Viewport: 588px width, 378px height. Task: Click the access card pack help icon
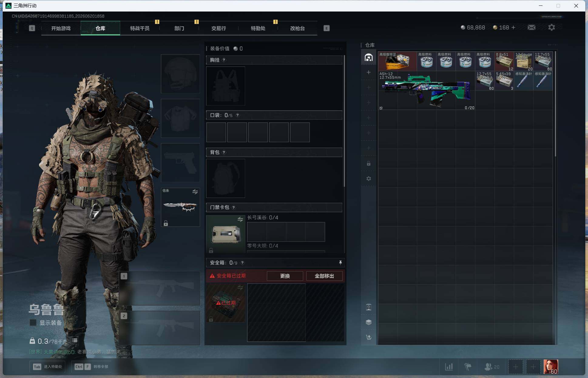click(x=233, y=207)
